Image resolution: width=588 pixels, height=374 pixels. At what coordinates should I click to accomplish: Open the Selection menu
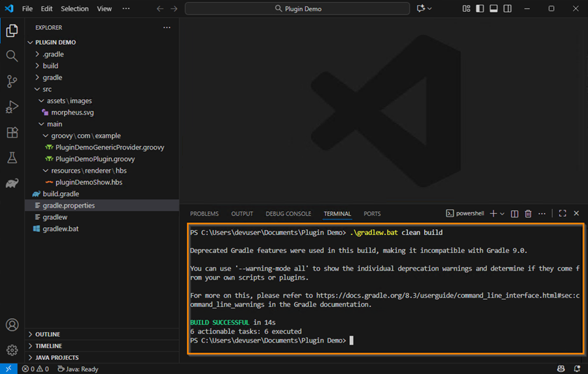point(75,8)
